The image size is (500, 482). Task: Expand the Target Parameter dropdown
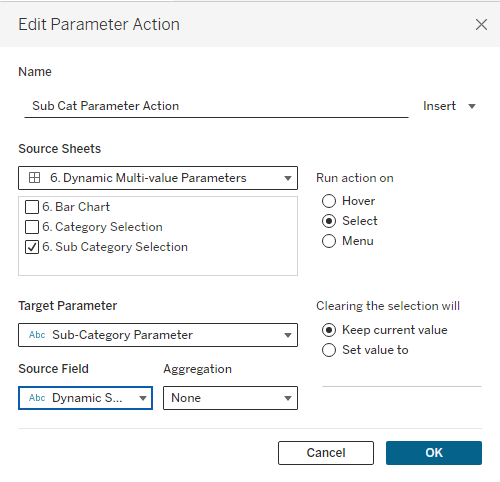[x=158, y=335]
